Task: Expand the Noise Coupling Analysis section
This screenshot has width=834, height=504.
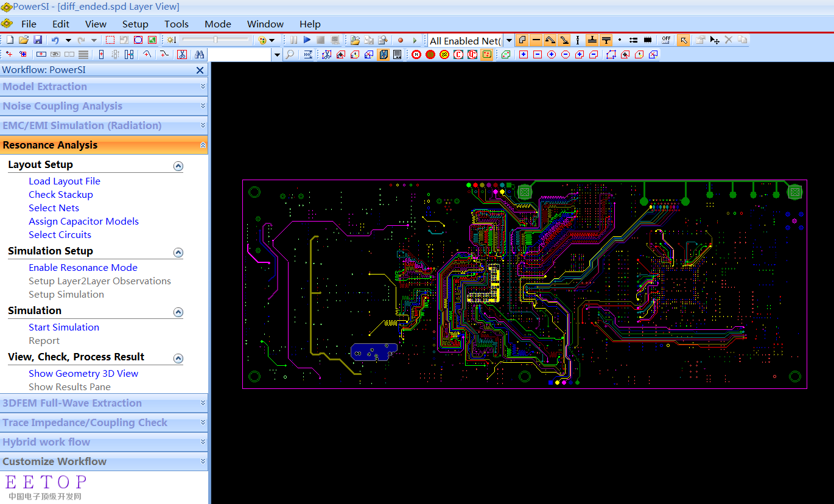Action: pos(103,106)
